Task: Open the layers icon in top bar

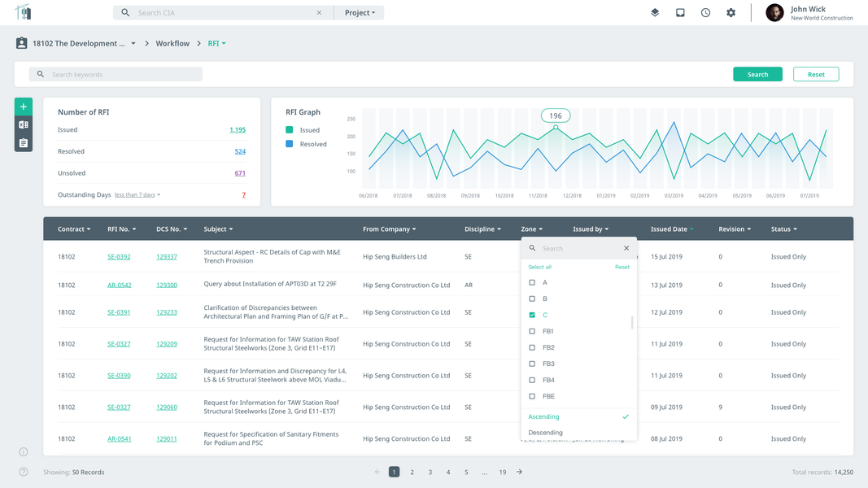Action: (655, 13)
